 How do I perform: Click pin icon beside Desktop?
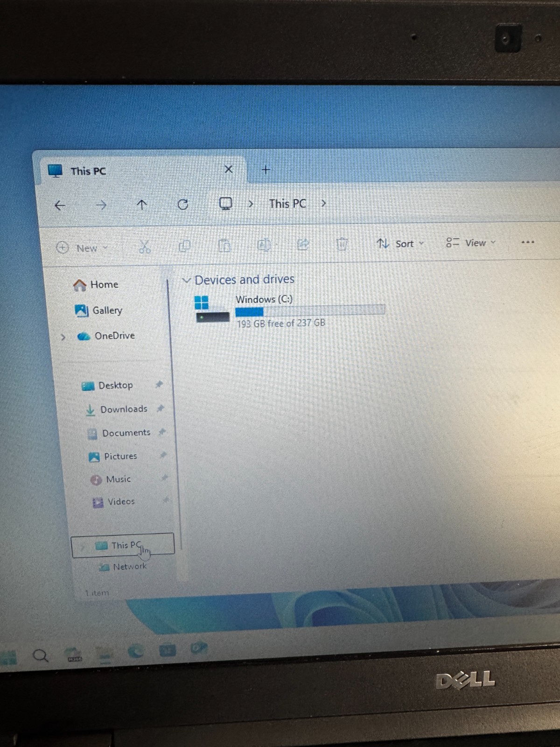[x=159, y=384]
